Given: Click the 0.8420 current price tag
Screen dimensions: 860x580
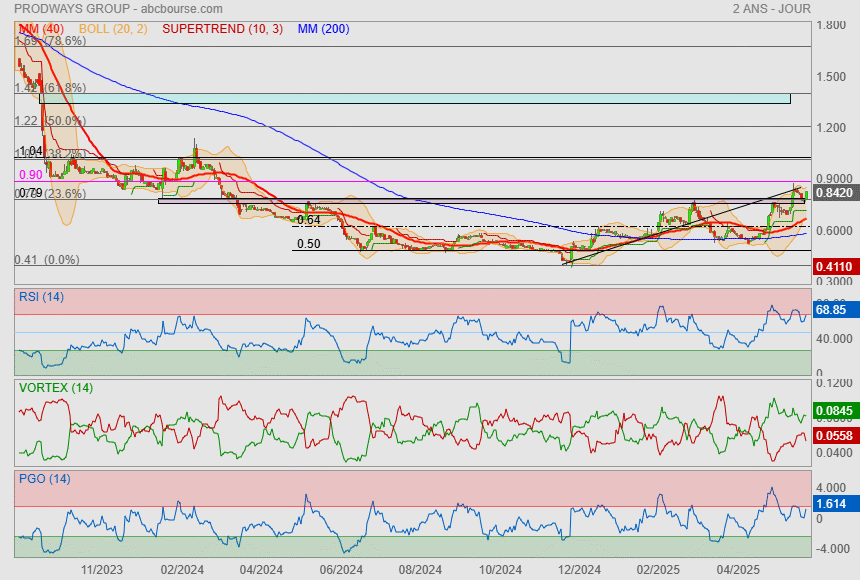Looking at the screenshot, I should (835, 193).
